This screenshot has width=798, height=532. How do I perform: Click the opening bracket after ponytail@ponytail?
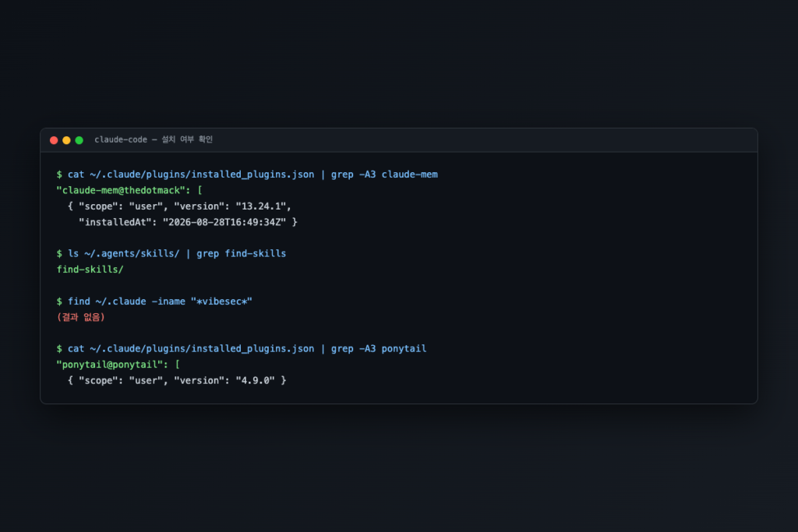click(x=177, y=365)
